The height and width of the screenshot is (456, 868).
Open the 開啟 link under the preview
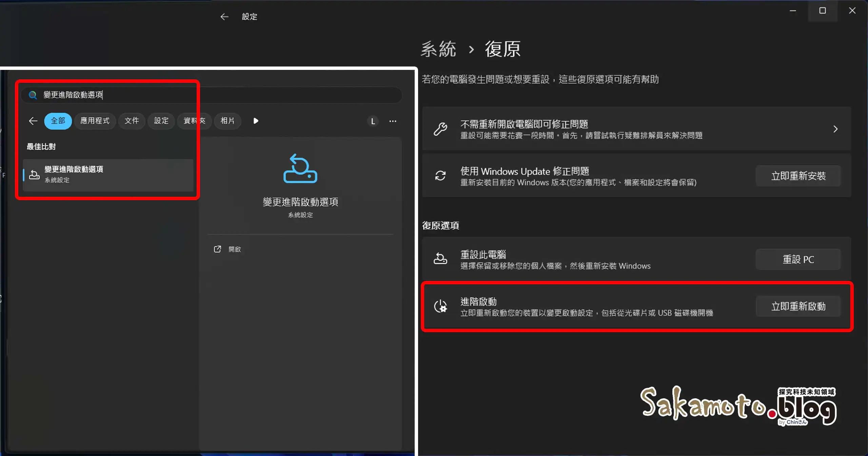(234, 249)
